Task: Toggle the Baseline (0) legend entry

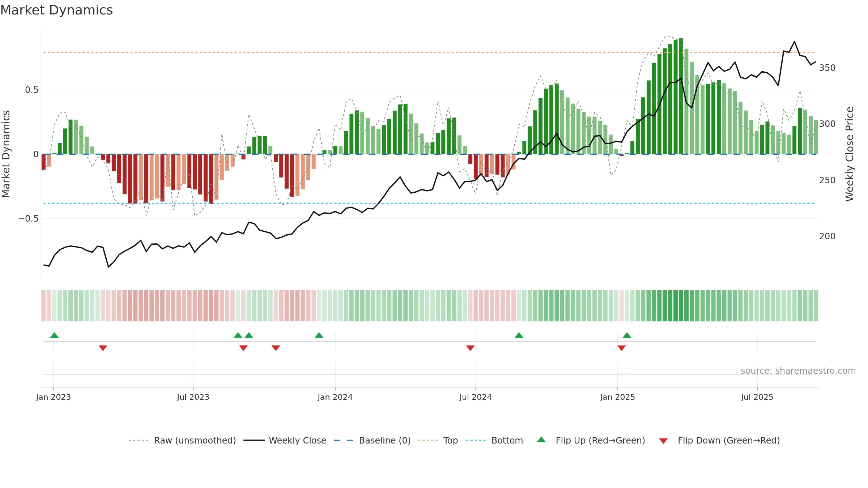Action: pos(372,440)
